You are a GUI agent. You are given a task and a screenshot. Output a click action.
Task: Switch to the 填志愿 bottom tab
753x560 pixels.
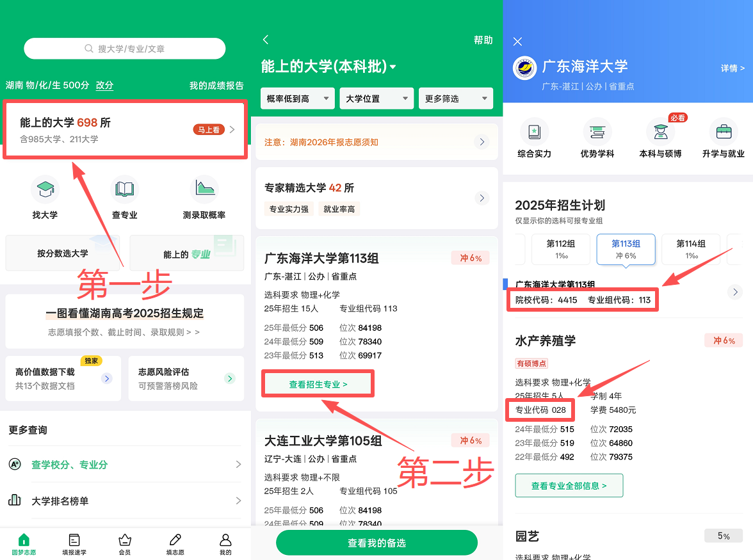(175, 543)
